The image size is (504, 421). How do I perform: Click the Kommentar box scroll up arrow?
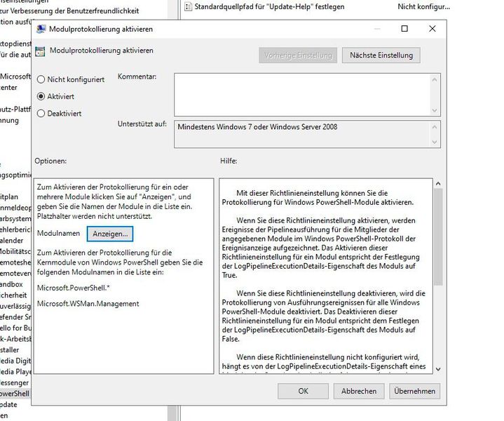[x=435, y=79]
